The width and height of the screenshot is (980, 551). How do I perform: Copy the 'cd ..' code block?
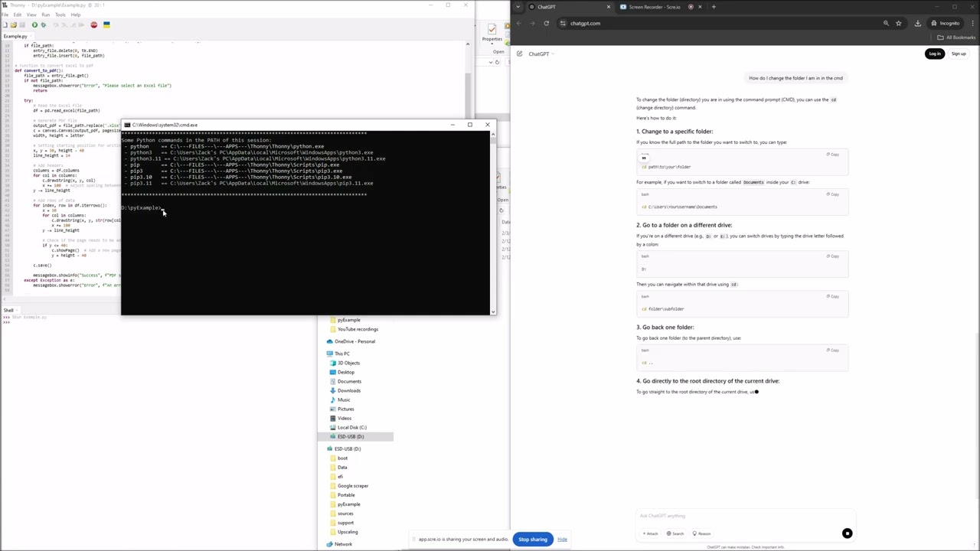[833, 350]
